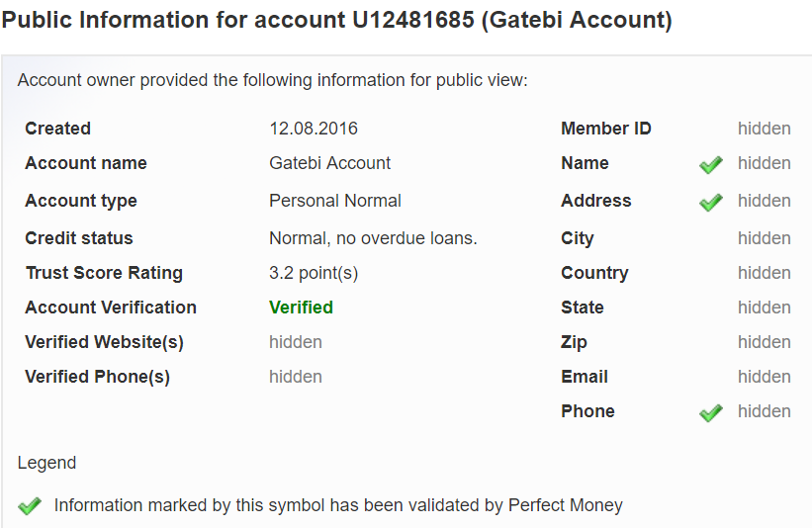Click the Created date 12.08.2016
Screen dimensions: 812x528
click(x=314, y=129)
